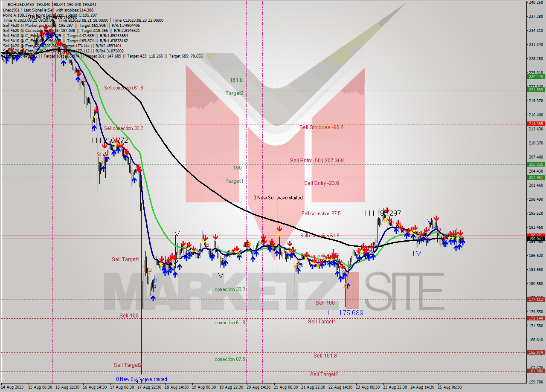
Task: Click the 'I I I 195.297' wave label
Action: (x=383, y=213)
